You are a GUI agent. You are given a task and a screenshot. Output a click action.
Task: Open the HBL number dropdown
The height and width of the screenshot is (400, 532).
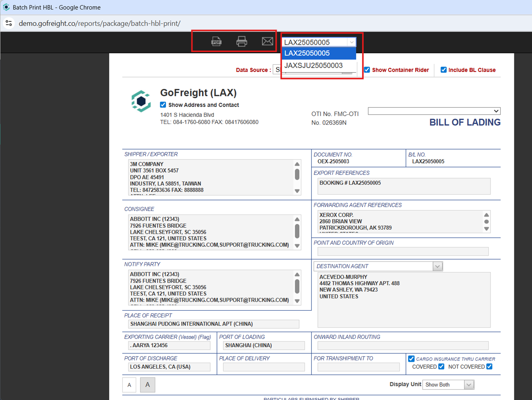click(x=351, y=42)
